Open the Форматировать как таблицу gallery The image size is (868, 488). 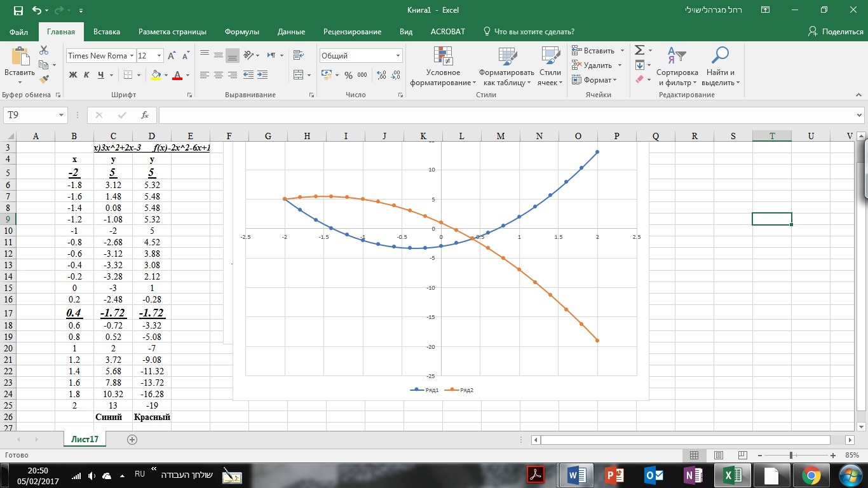coord(506,67)
